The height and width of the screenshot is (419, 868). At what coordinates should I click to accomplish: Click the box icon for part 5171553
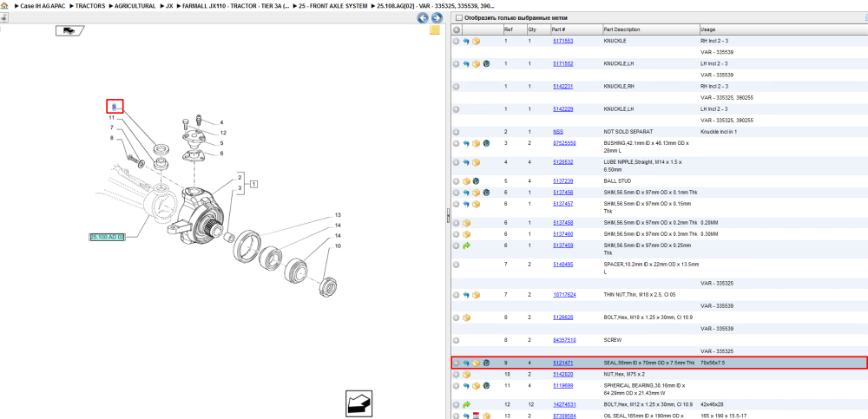pyautogui.click(x=476, y=41)
